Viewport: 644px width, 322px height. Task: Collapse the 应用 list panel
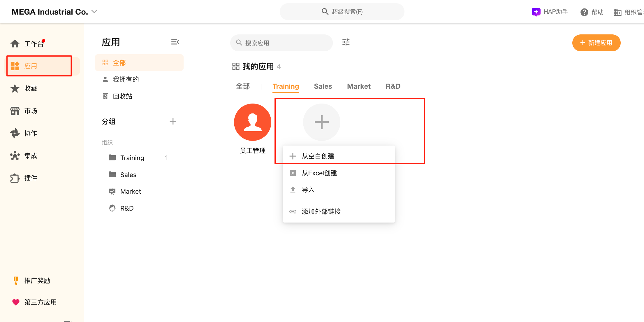point(175,42)
